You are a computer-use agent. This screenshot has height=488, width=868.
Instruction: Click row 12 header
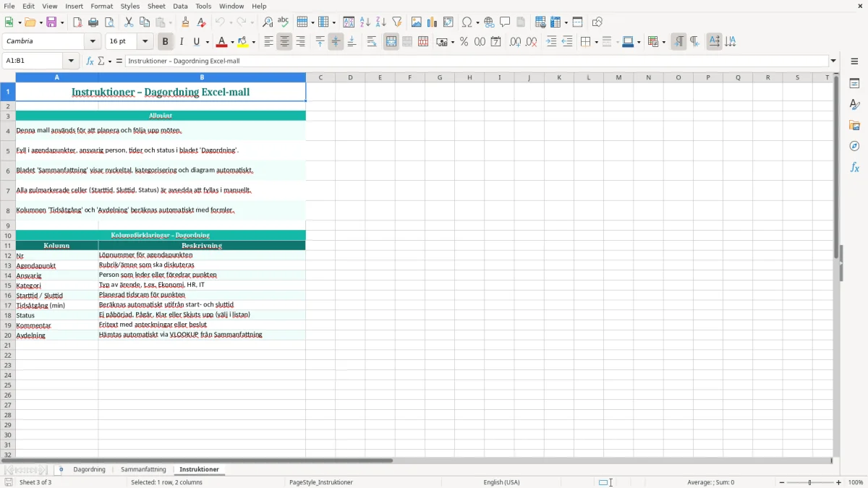[8, 255]
